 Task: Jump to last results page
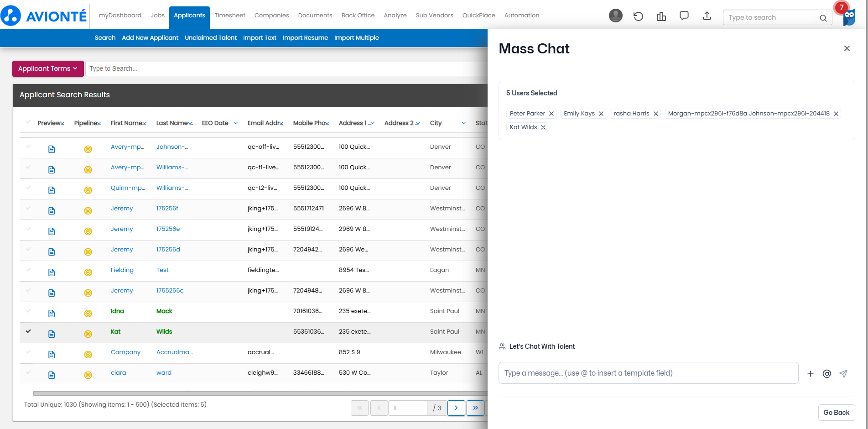coord(475,408)
